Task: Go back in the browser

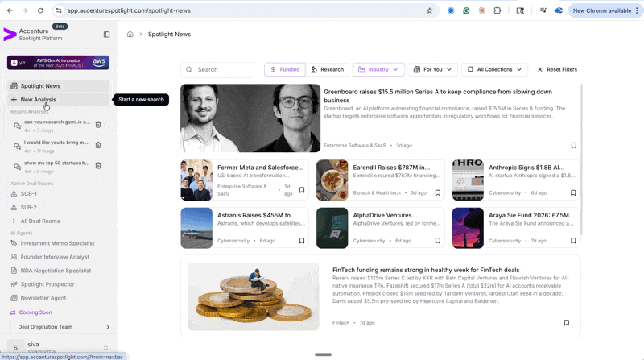Action: 10,10
